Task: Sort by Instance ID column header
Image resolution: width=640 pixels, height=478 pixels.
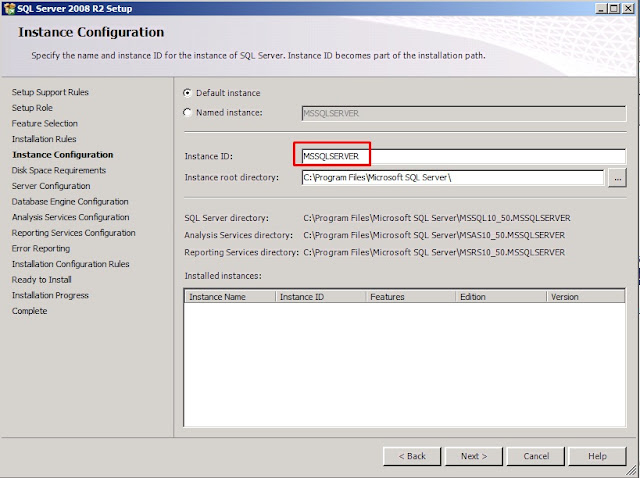Action: point(321,297)
